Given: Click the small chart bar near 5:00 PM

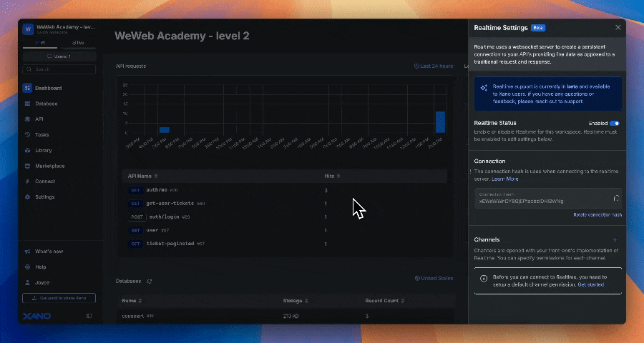Looking at the screenshot, I should click(x=165, y=130).
